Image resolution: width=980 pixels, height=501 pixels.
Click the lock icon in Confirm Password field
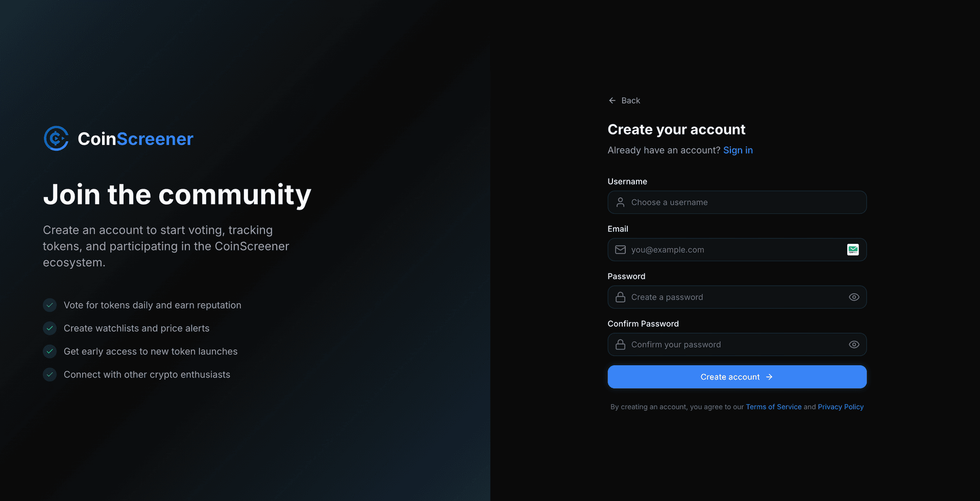[620, 345]
